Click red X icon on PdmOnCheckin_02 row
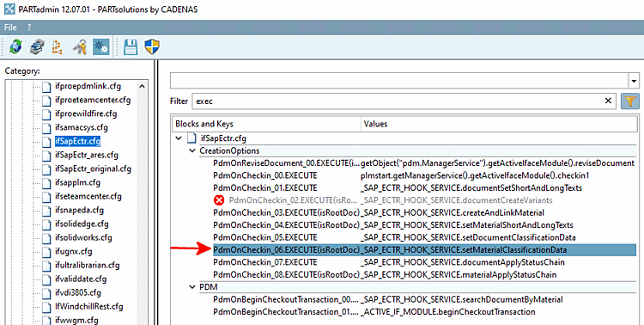This screenshot has height=325, width=644. (219, 200)
